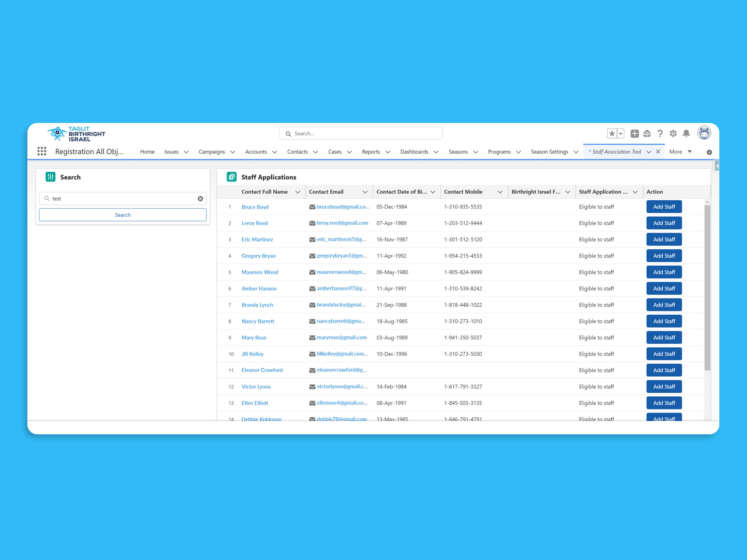Switch to the Home tab
This screenshot has height=560, width=747.
pyautogui.click(x=147, y=152)
